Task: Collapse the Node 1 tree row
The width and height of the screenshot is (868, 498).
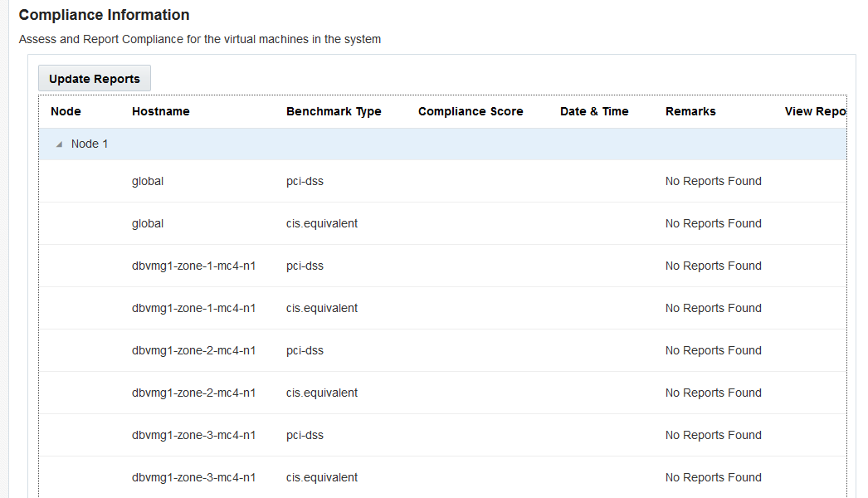Action: coord(59,144)
